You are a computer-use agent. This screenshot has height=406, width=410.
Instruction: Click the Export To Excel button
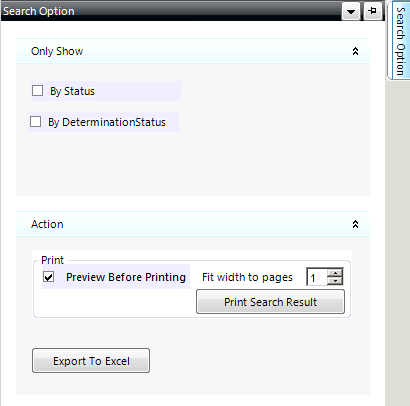pos(91,361)
